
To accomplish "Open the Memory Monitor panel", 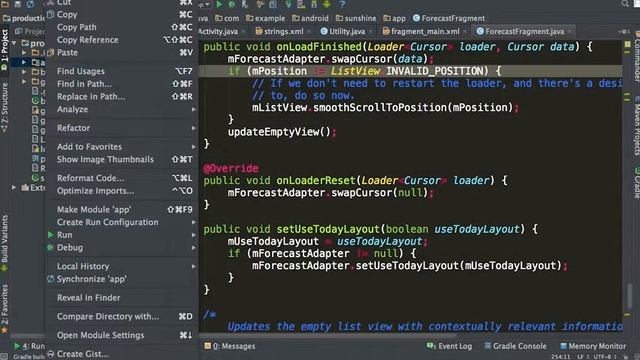I will (593, 346).
